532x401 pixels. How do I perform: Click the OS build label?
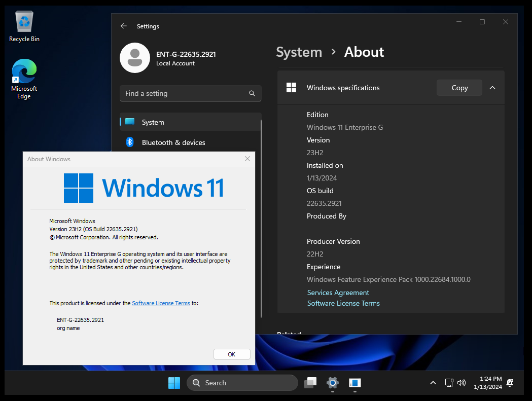tap(320, 191)
